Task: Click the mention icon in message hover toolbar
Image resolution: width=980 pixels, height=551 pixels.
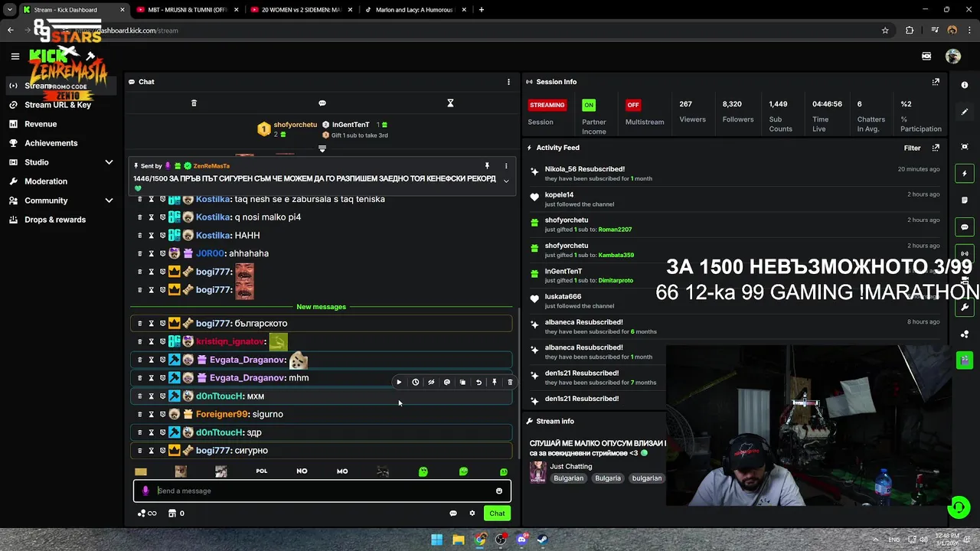Action: click(x=447, y=382)
